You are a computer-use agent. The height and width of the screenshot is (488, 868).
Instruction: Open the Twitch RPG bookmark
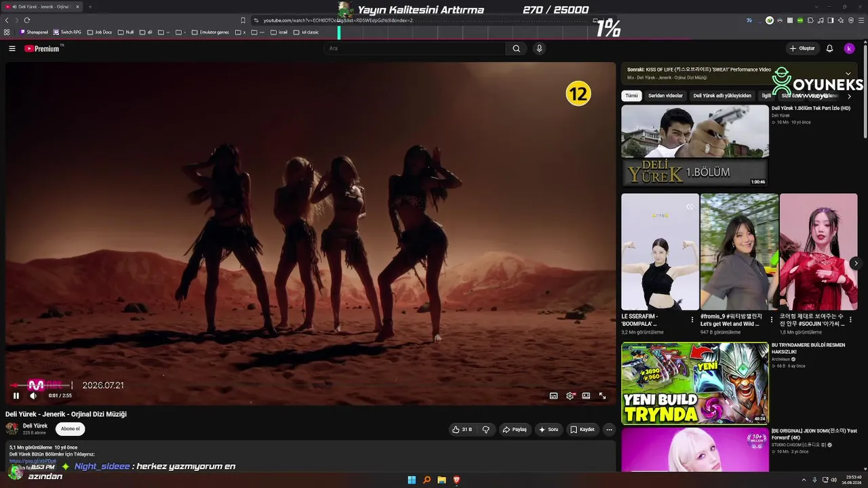pyautogui.click(x=68, y=32)
